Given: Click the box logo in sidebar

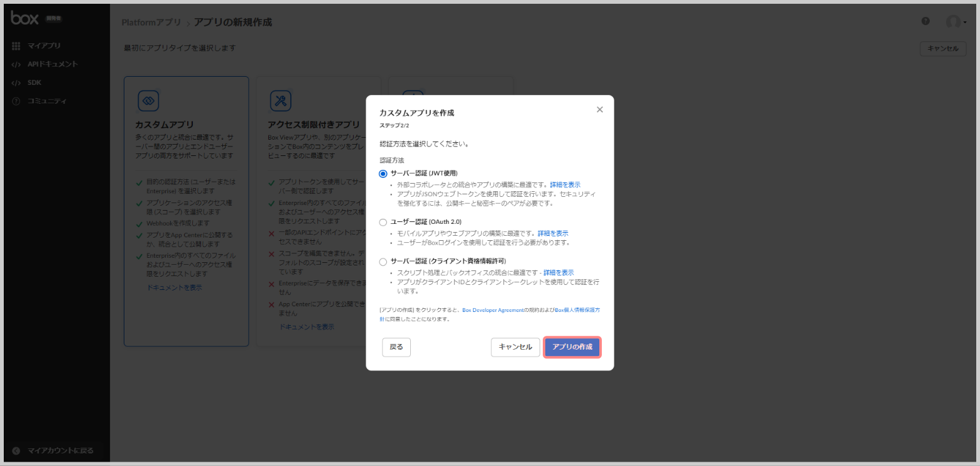Looking at the screenshot, I should (x=25, y=18).
